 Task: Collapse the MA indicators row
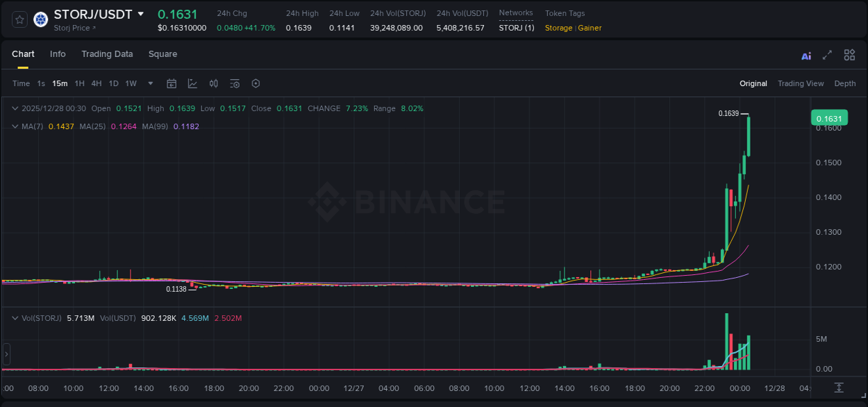15,126
